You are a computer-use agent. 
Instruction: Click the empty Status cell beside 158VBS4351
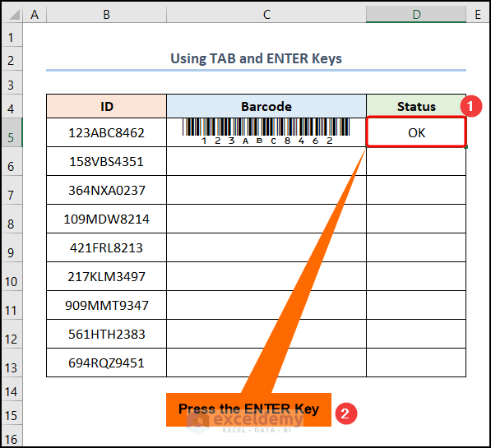click(x=416, y=161)
